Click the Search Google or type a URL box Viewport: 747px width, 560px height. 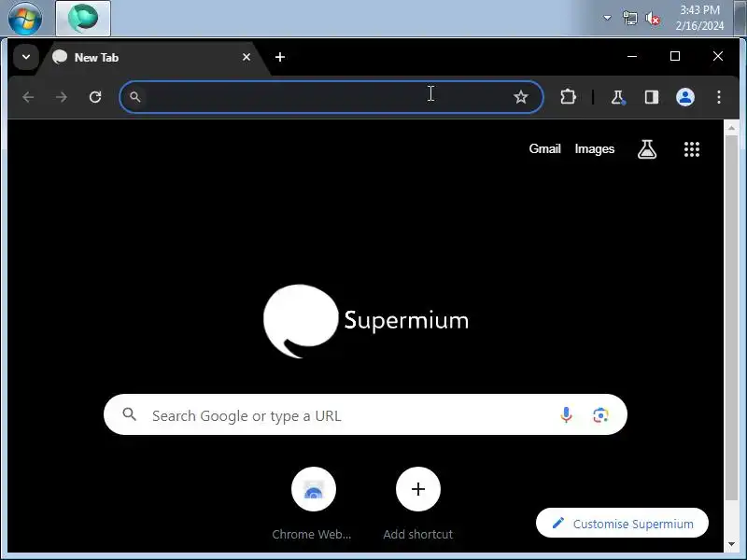[365, 414]
